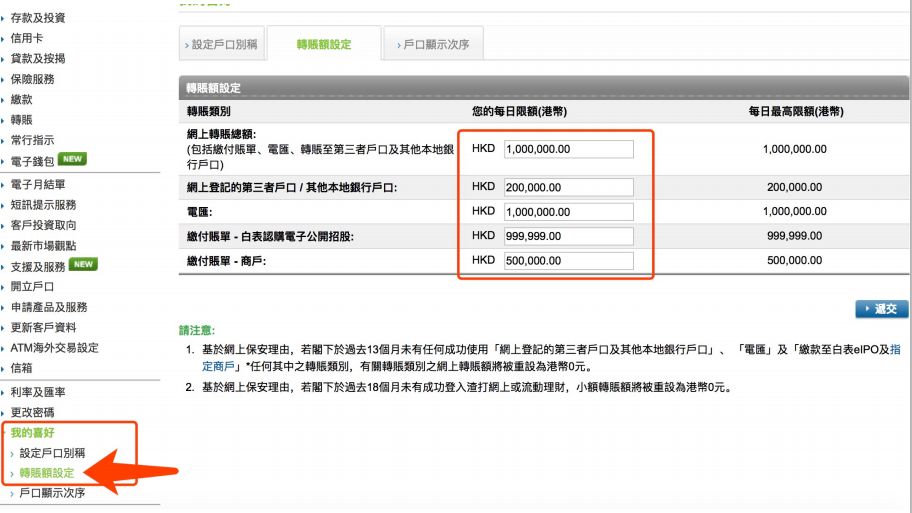Click the maximum limit value 500,000.00
Screen dimensions: 912x513
[x=795, y=261]
